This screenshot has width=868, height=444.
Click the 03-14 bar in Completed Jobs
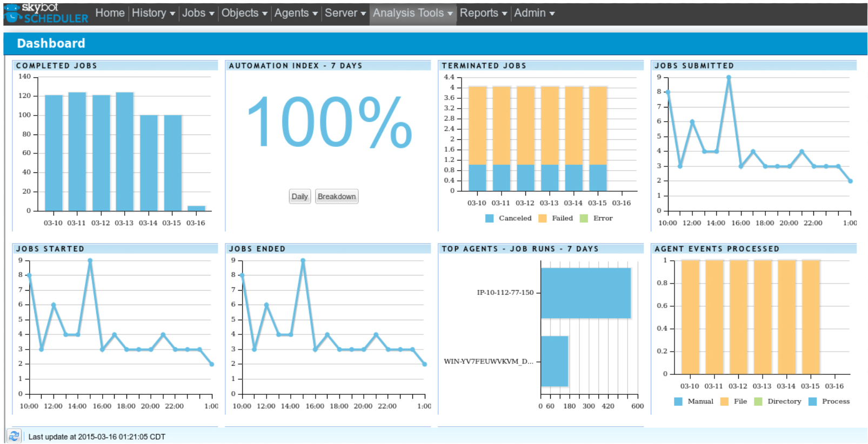tap(149, 163)
